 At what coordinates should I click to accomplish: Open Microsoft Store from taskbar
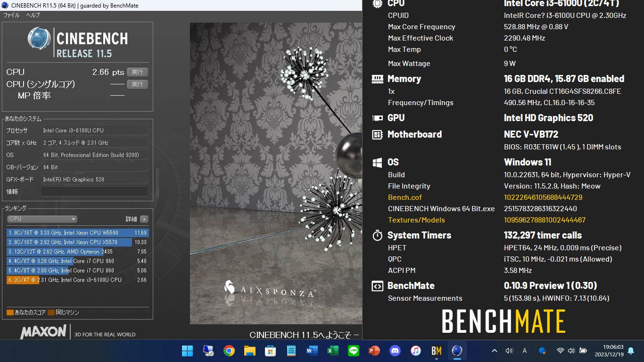pos(271,351)
